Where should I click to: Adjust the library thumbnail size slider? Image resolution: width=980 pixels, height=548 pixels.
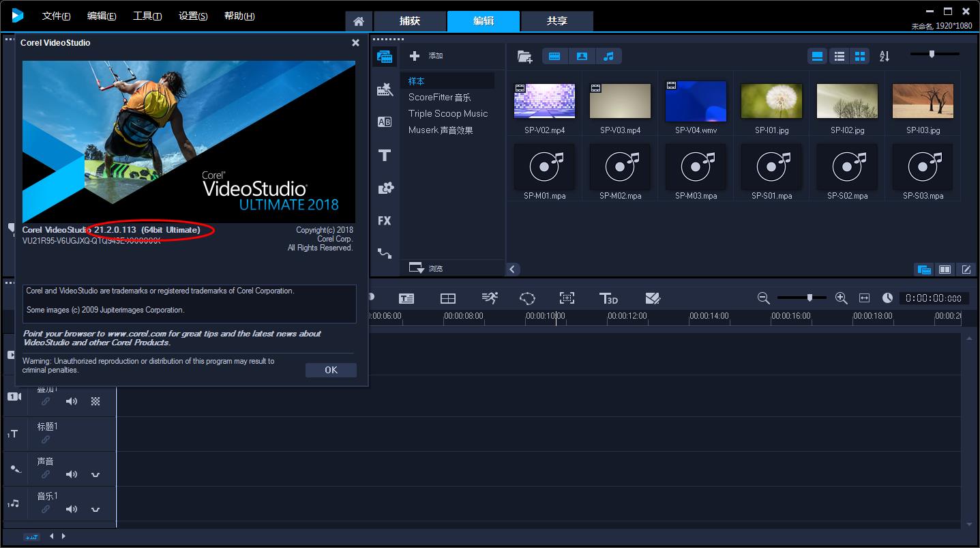coord(932,53)
